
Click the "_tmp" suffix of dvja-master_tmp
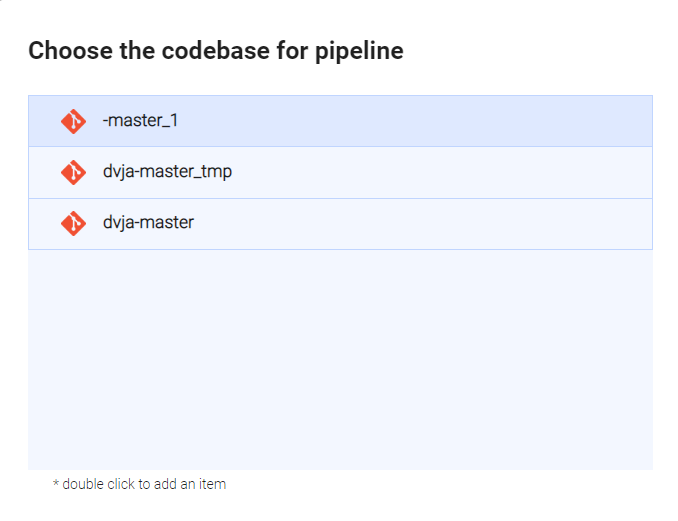(214, 172)
